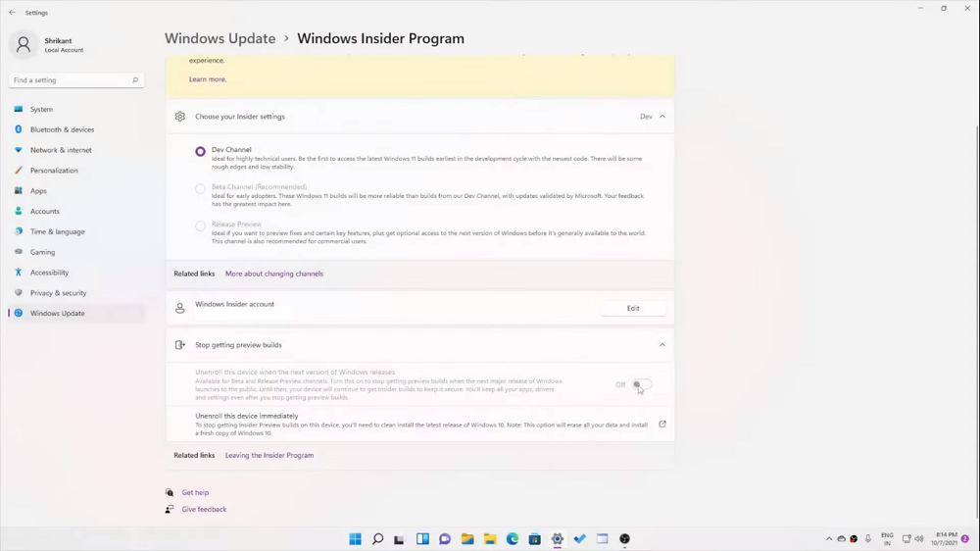
Task: Collapse the Choose your Insider settings section
Action: pyautogui.click(x=662, y=117)
